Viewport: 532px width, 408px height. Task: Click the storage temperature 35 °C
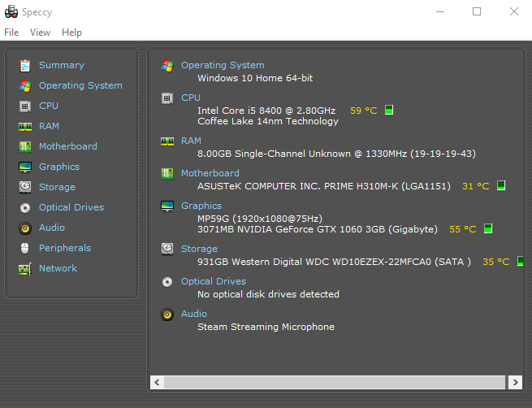[x=496, y=262]
